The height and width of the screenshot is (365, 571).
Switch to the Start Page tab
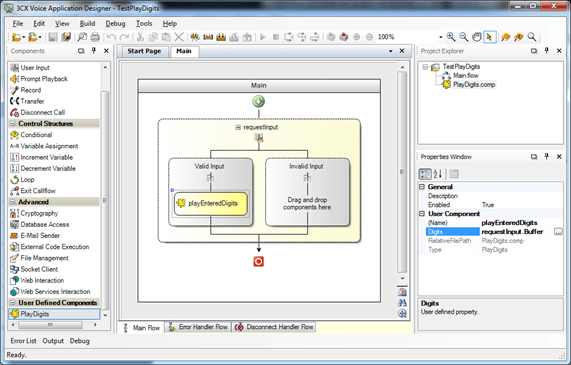pyautogui.click(x=144, y=51)
